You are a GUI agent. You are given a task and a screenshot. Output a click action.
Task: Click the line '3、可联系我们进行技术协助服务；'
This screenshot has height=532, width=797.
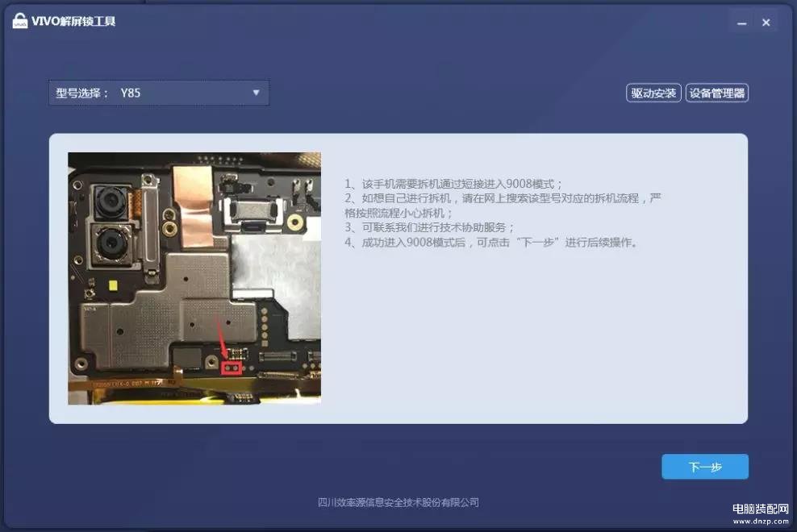[x=429, y=227]
